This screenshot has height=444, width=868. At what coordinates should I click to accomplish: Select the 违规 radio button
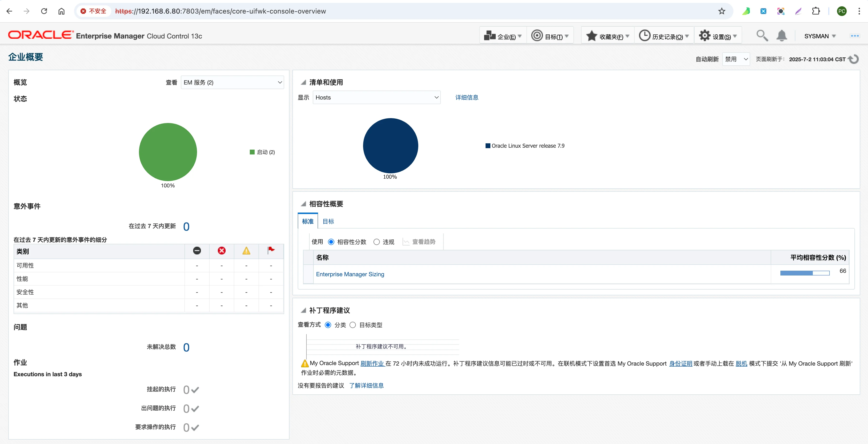click(x=376, y=242)
